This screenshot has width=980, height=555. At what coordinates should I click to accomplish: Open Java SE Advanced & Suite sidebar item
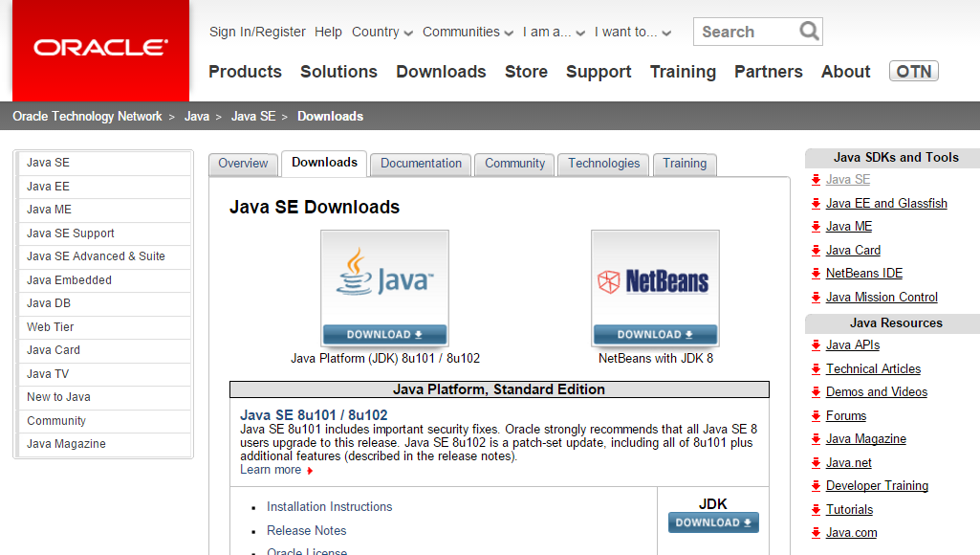click(x=104, y=256)
